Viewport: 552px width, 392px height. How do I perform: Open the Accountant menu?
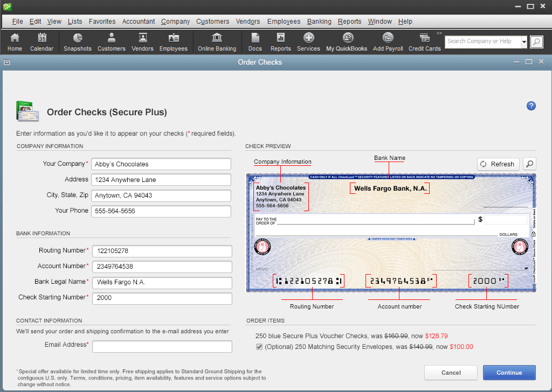[x=139, y=22]
